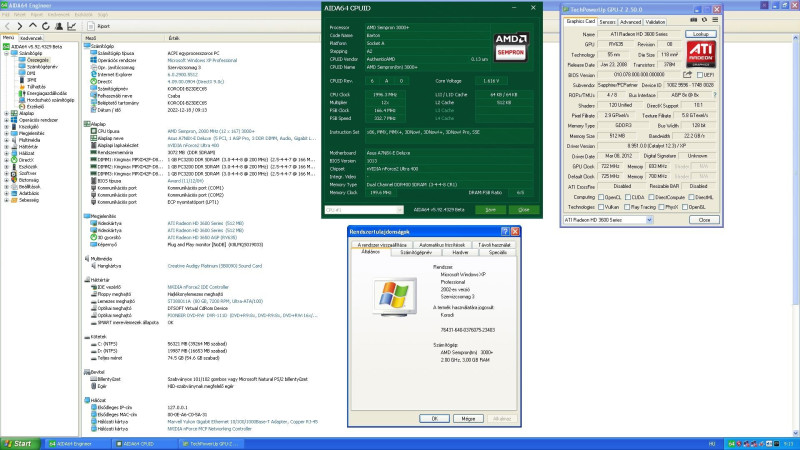Toggle the PhysX checkbox

(x=661, y=207)
